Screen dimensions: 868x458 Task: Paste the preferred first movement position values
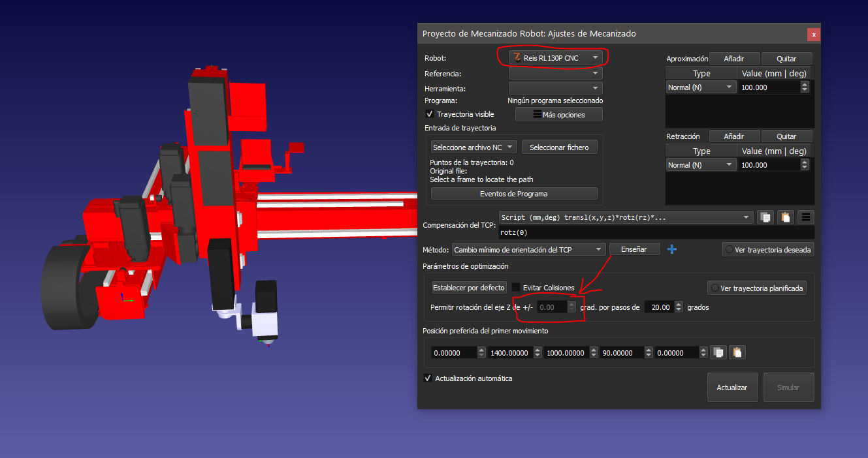[x=737, y=352]
